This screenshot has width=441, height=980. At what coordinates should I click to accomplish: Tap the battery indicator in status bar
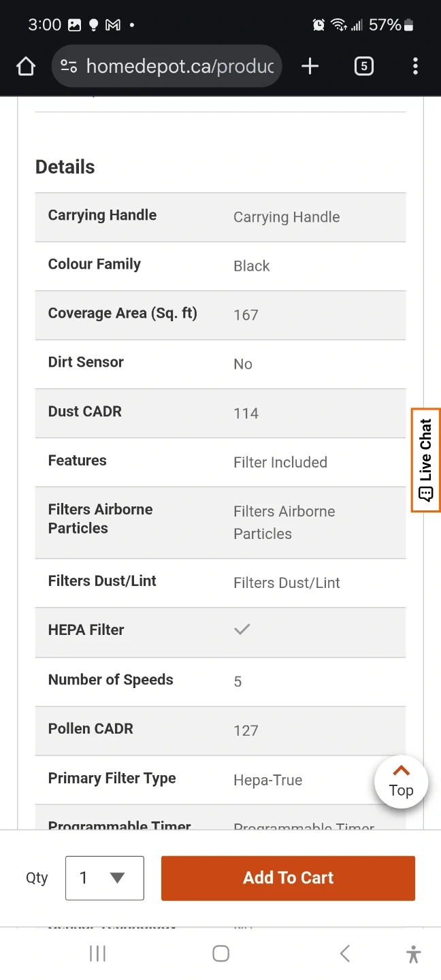click(x=408, y=25)
